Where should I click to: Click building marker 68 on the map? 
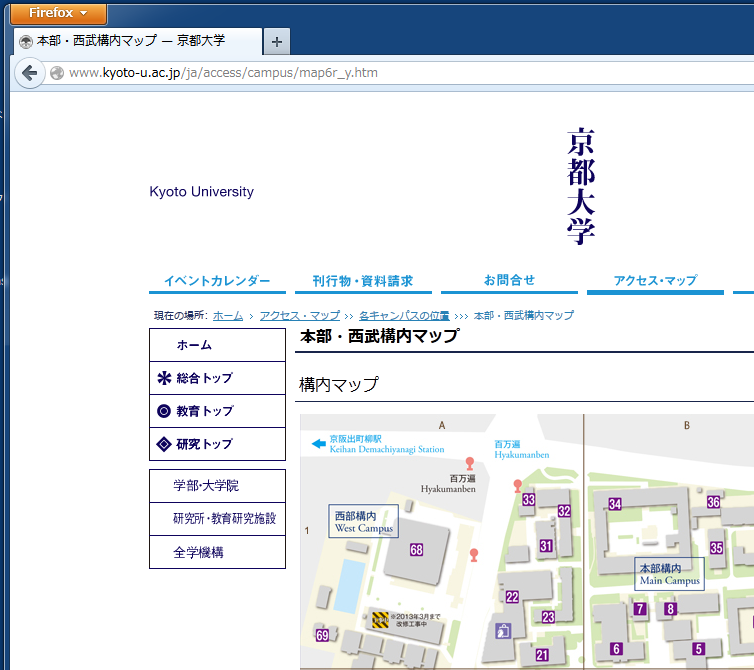416,550
